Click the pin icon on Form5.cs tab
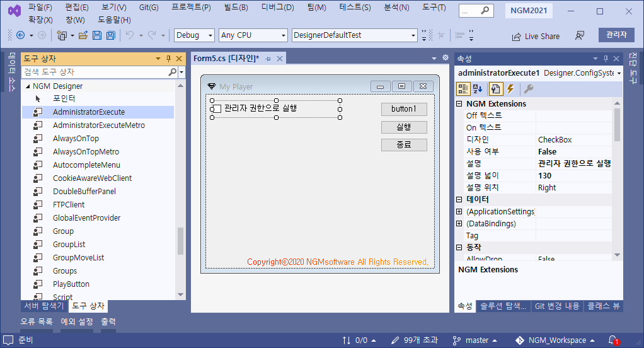The image size is (644, 348). (268, 59)
